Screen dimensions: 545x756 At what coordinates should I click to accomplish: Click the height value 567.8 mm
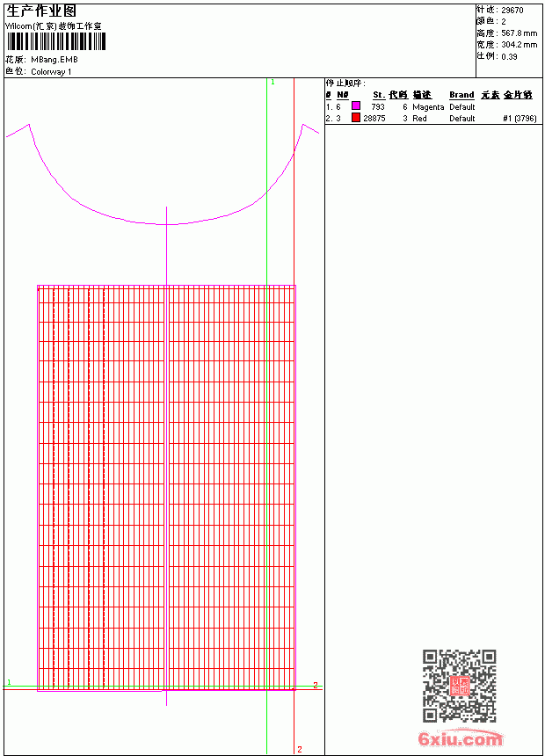pyautogui.click(x=519, y=33)
